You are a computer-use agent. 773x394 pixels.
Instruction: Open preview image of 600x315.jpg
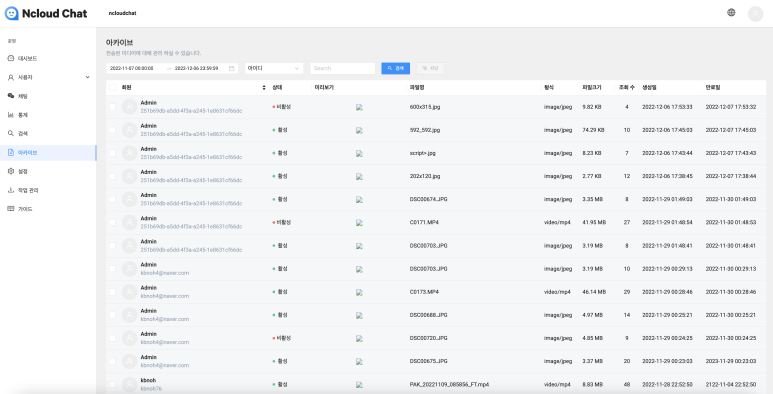359,107
